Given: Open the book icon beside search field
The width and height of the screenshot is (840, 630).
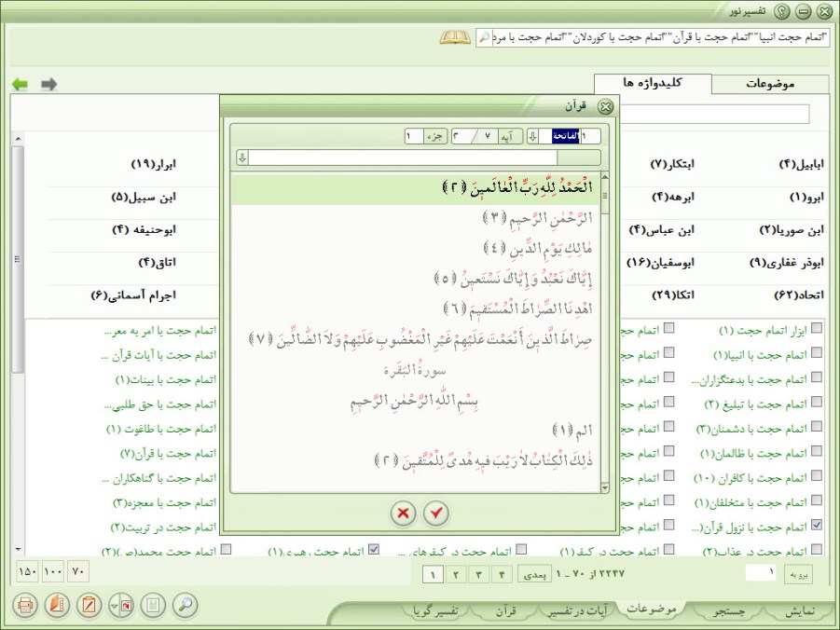Looking at the screenshot, I should tap(455, 37).
